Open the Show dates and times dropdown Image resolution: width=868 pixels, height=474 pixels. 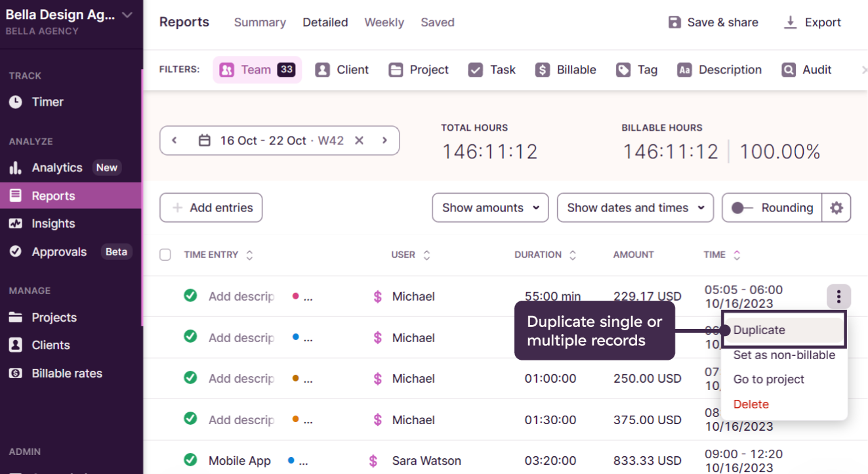click(x=634, y=207)
